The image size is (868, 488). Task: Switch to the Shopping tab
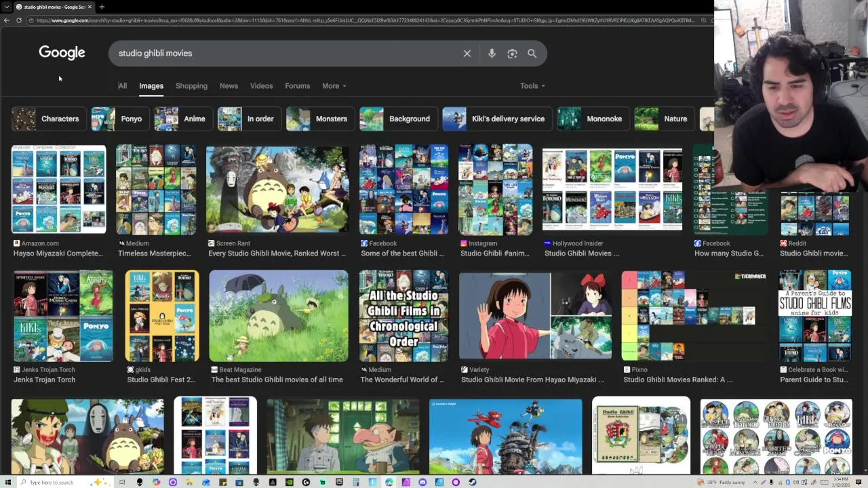(191, 86)
